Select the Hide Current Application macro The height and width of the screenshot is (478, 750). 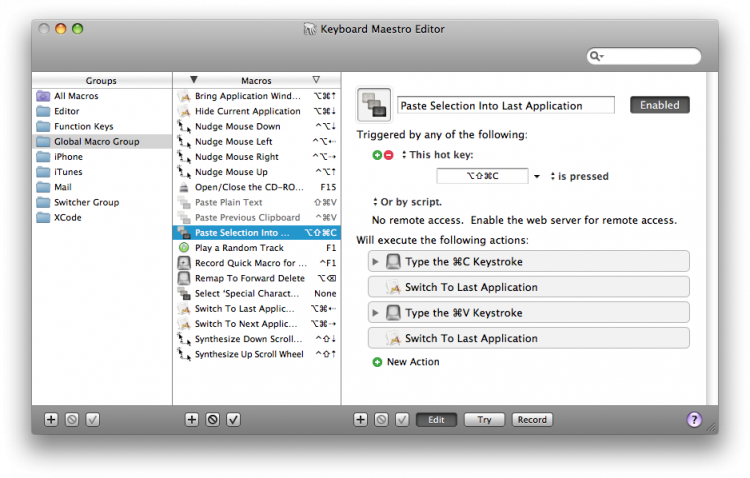pos(257,111)
